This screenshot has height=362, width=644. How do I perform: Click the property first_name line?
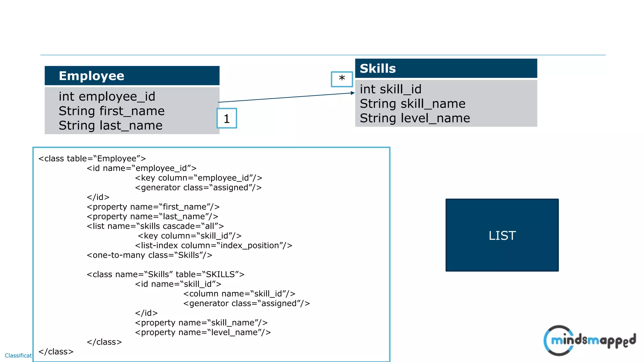(x=153, y=207)
